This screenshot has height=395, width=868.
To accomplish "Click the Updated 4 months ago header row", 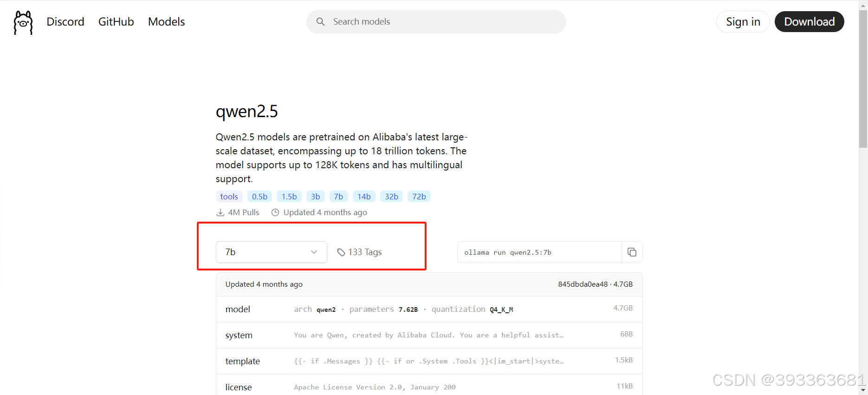I will (429, 284).
